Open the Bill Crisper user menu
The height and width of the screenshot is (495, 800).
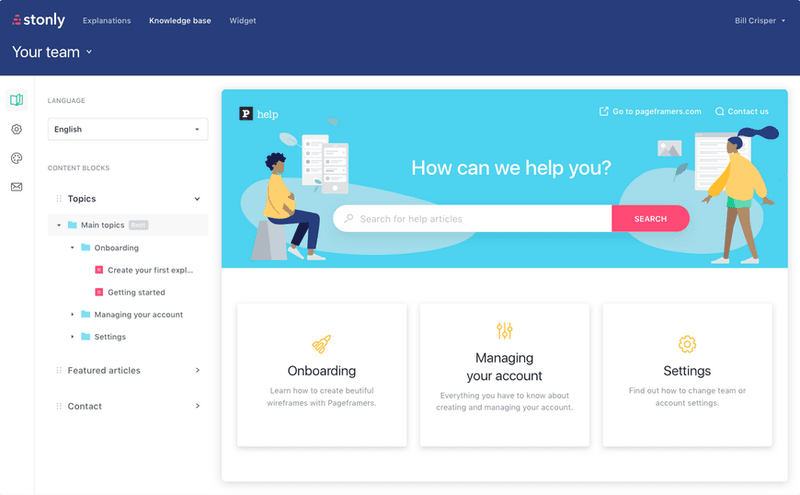coord(760,20)
